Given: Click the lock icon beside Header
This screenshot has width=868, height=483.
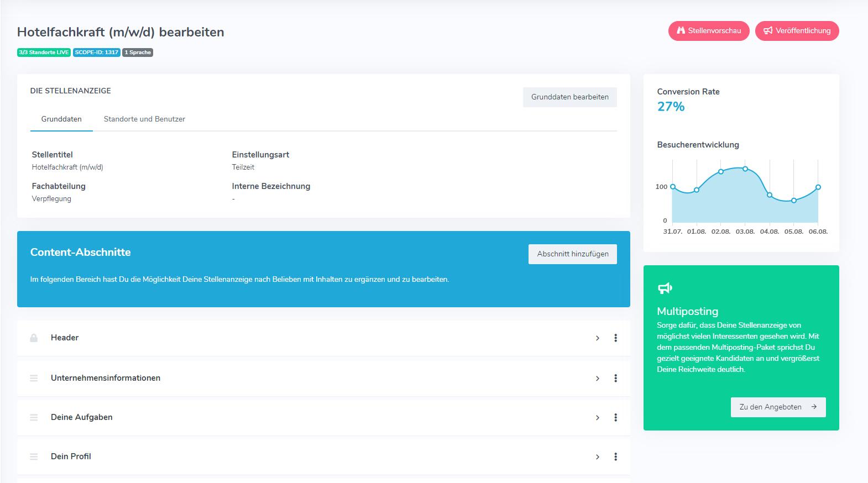Looking at the screenshot, I should pos(34,338).
